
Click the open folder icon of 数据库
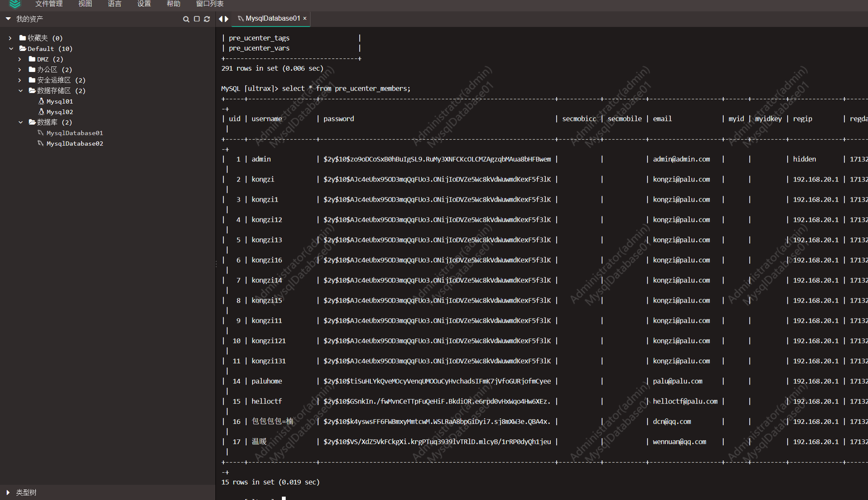[x=32, y=122]
